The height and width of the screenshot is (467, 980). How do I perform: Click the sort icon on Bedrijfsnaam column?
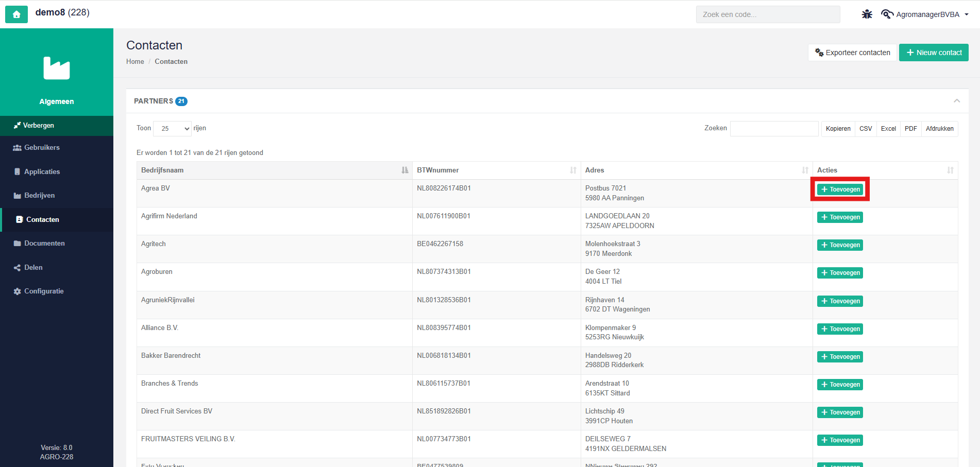click(405, 170)
